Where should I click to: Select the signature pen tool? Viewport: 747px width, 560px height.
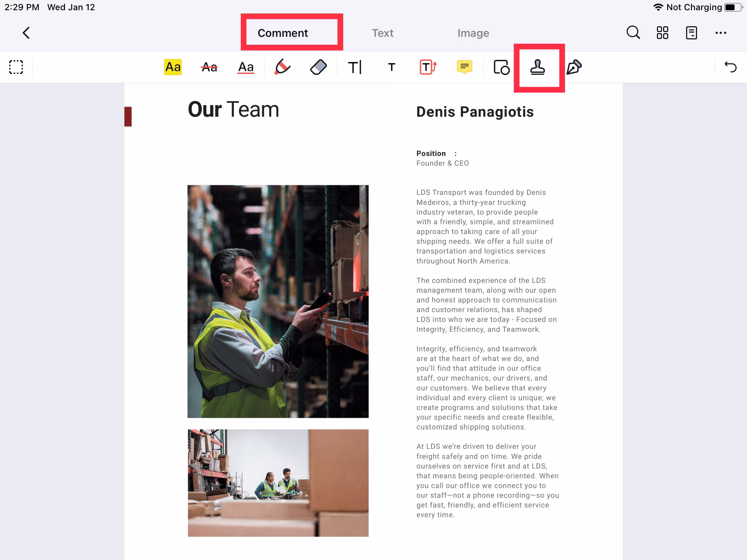574,67
